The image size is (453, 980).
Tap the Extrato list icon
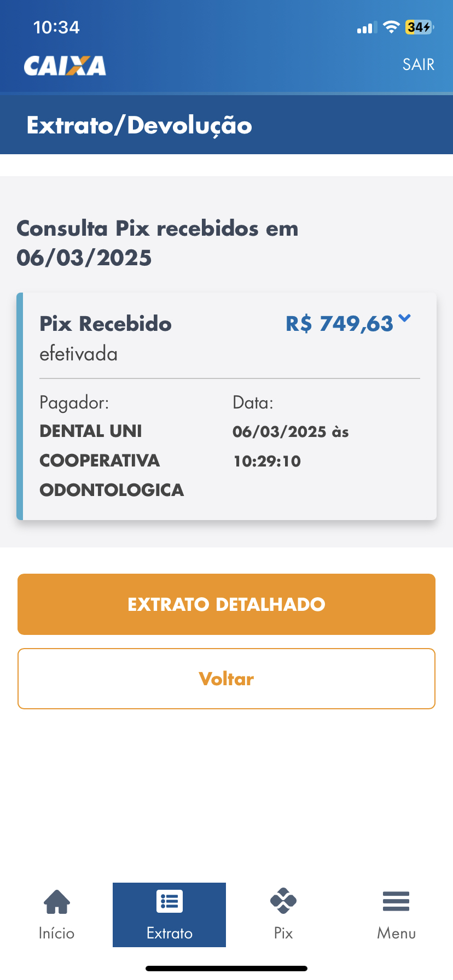coord(170,901)
